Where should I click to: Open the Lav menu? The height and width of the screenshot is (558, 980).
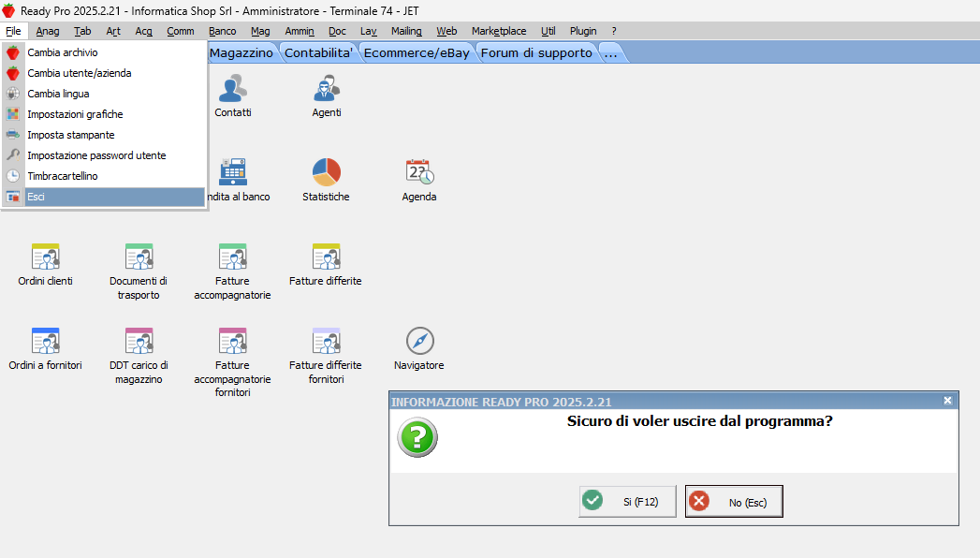[x=369, y=31]
